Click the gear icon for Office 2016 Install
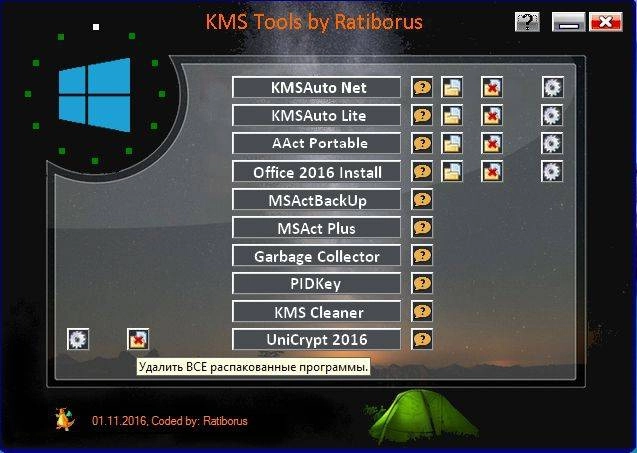This screenshot has height=453, width=637. [x=552, y=171]
